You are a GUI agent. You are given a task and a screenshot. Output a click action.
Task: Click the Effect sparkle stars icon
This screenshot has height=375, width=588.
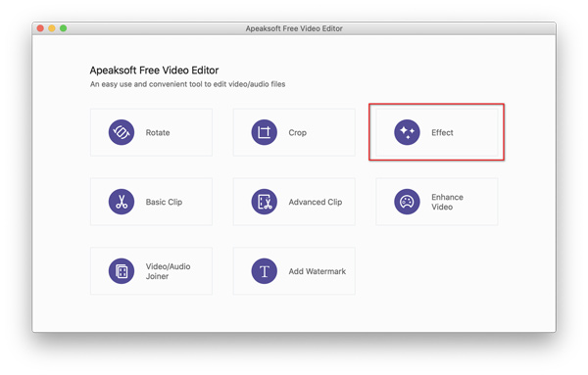(407, 132)
